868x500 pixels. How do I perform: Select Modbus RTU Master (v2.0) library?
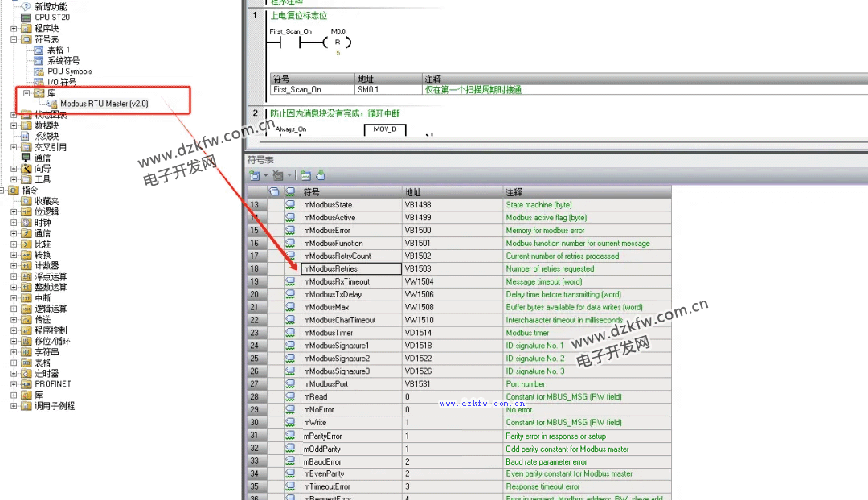pos(104,104)
